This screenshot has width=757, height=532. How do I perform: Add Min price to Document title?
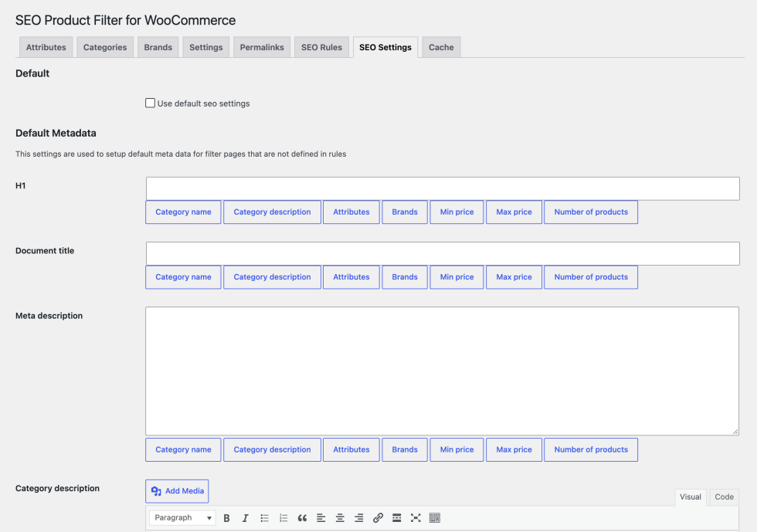[457, 277]
